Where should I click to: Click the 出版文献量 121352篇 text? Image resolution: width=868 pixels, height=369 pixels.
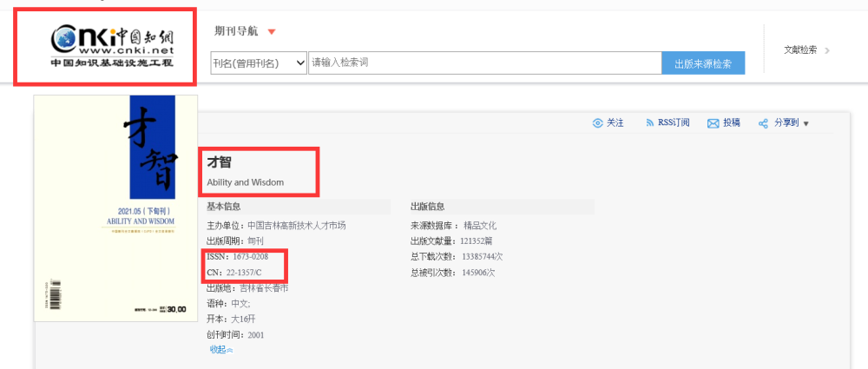tap(451, 241)
